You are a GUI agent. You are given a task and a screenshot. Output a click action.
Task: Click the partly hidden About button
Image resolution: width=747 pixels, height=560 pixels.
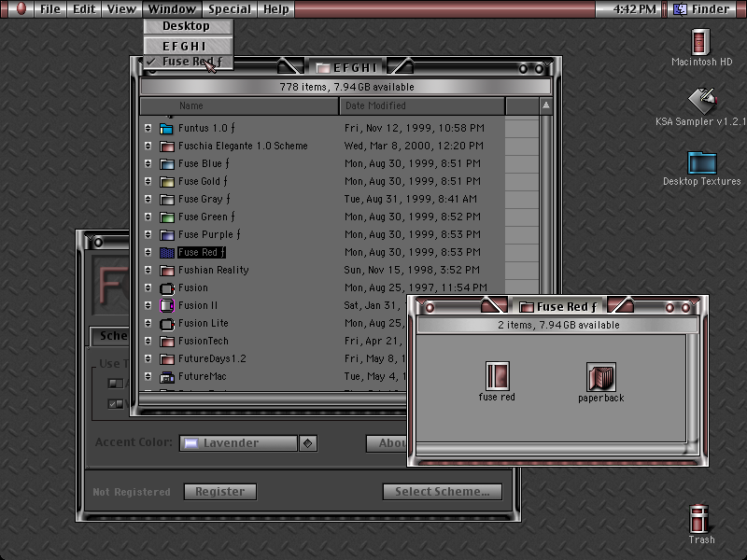pos(387,443)
